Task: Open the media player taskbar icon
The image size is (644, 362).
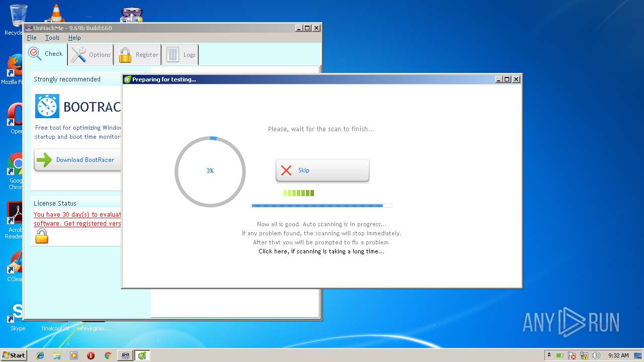Action: click(x=74, y=355)
